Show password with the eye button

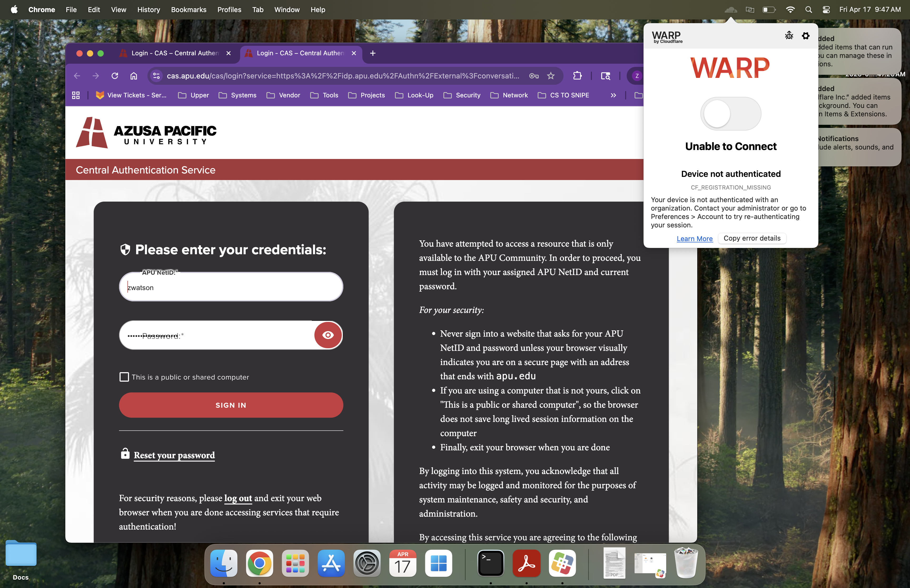(x=328, y=335)
